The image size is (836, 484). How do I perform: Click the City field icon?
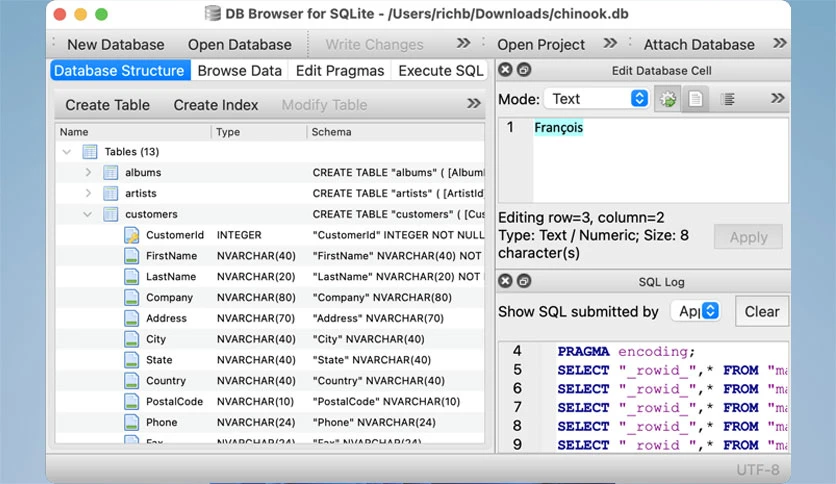pyautogui.click(x=131, y=339)
